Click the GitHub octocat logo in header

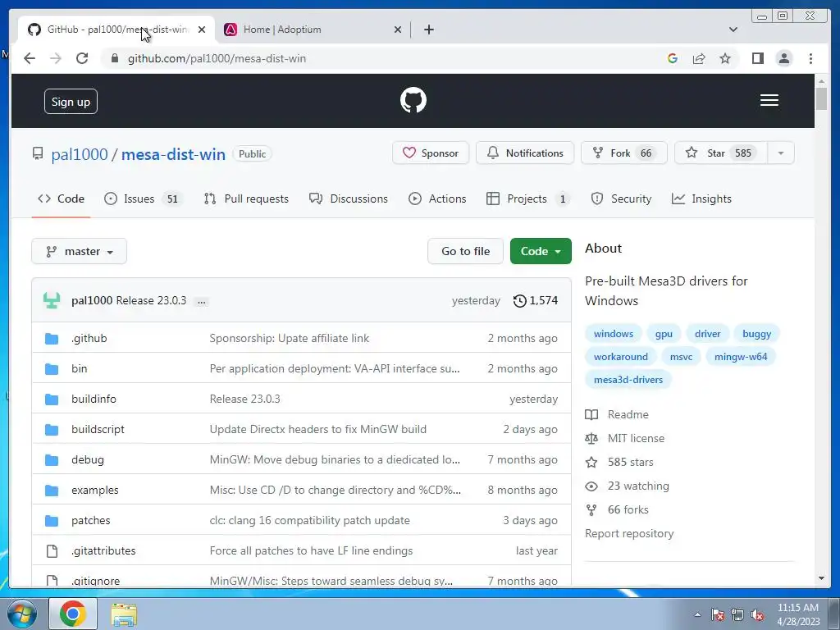pos(413,100)
